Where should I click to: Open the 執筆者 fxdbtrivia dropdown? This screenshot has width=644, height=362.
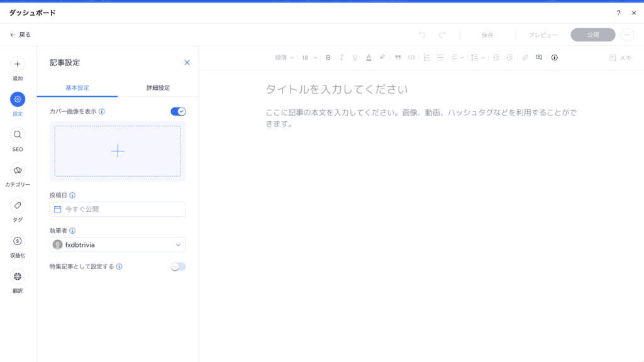coord(118,244)
